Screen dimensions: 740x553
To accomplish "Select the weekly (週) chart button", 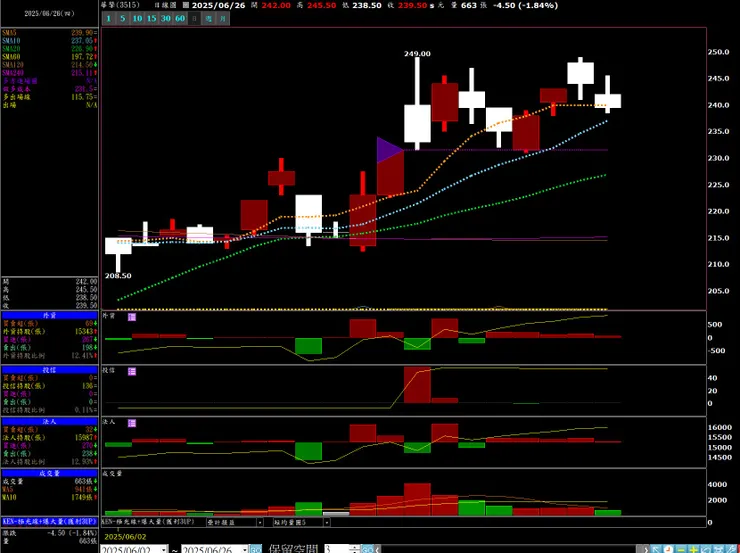I will [209, 18].
